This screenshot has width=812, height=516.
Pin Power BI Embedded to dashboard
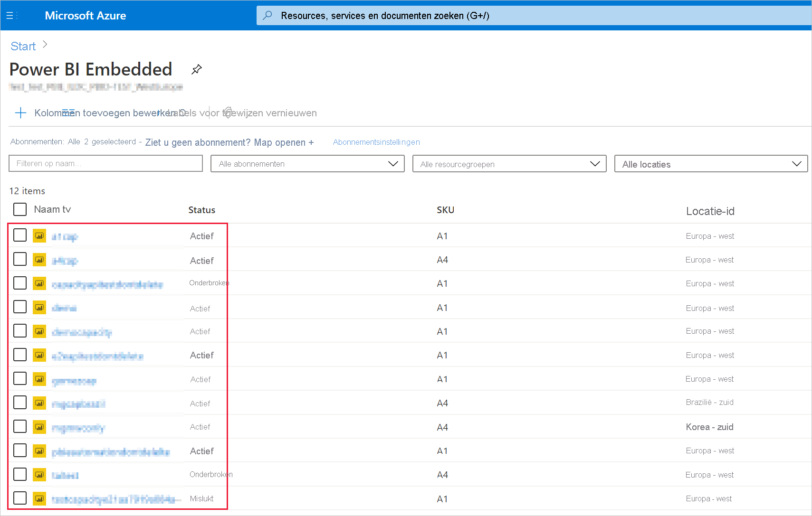coord(196,69)
